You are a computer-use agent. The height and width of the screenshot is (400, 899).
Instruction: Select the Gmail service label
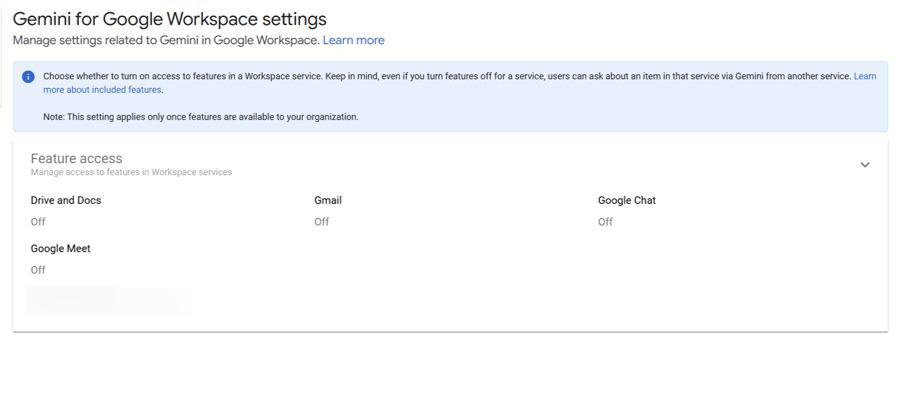pyautogui.click(x=328, y=200)
